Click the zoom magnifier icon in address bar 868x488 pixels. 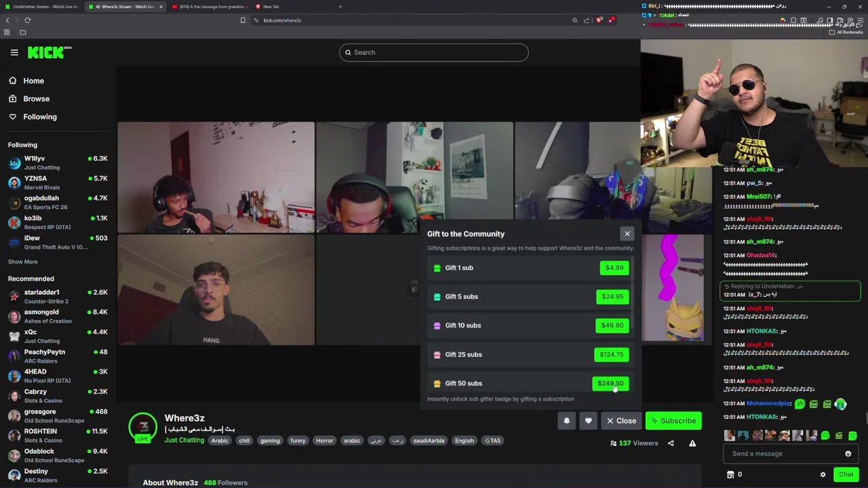pos(575,20)
